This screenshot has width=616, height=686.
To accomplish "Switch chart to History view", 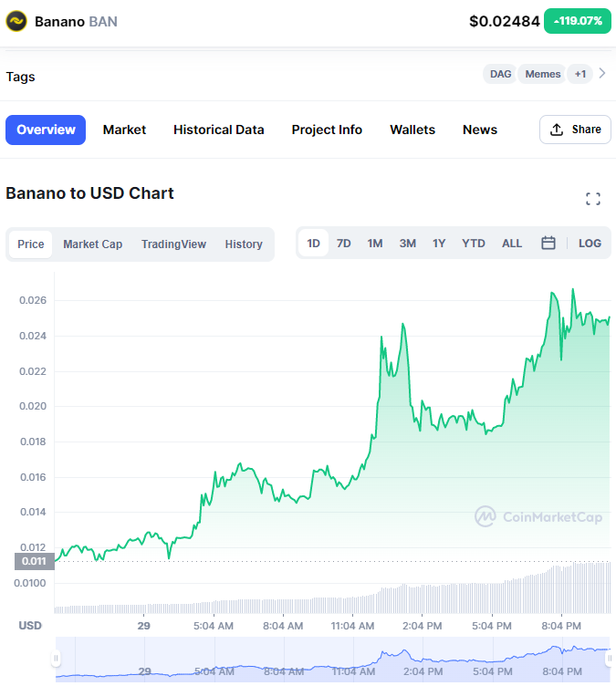I will (x=244, y=244).
